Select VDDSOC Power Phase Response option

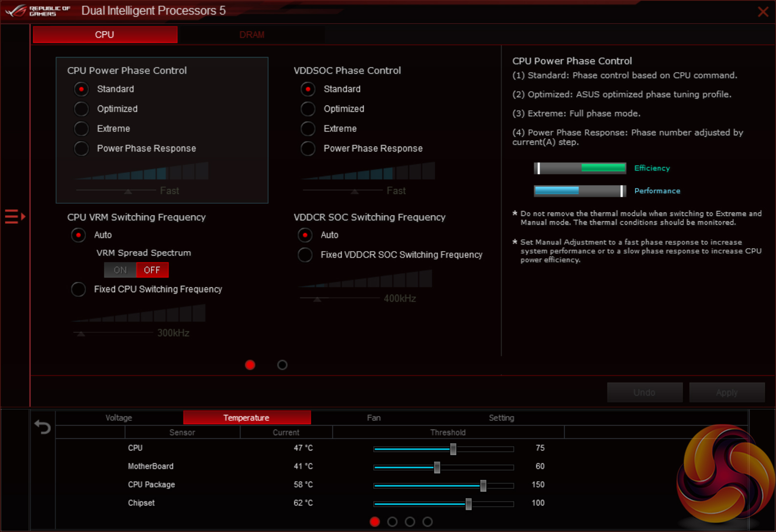308,148
